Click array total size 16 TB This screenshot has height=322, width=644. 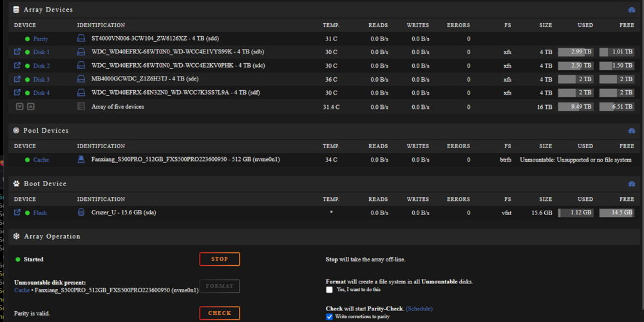pos(545,107)
